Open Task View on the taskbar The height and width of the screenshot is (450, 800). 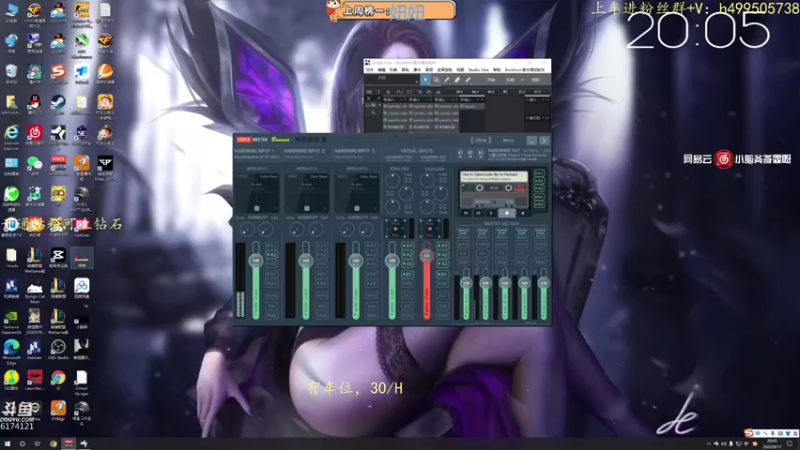(37, 444)
